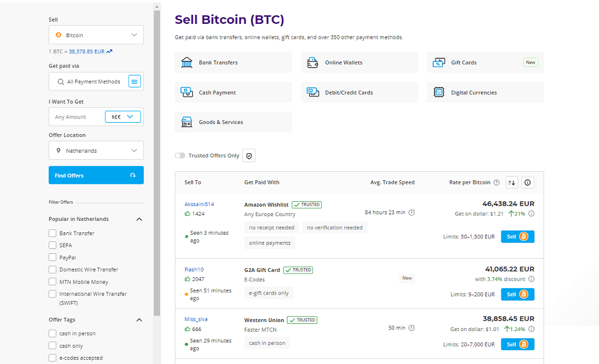Open the Netherlands offer location dropdown
This screenshot has width=599, height=364.
pos(96,150)
